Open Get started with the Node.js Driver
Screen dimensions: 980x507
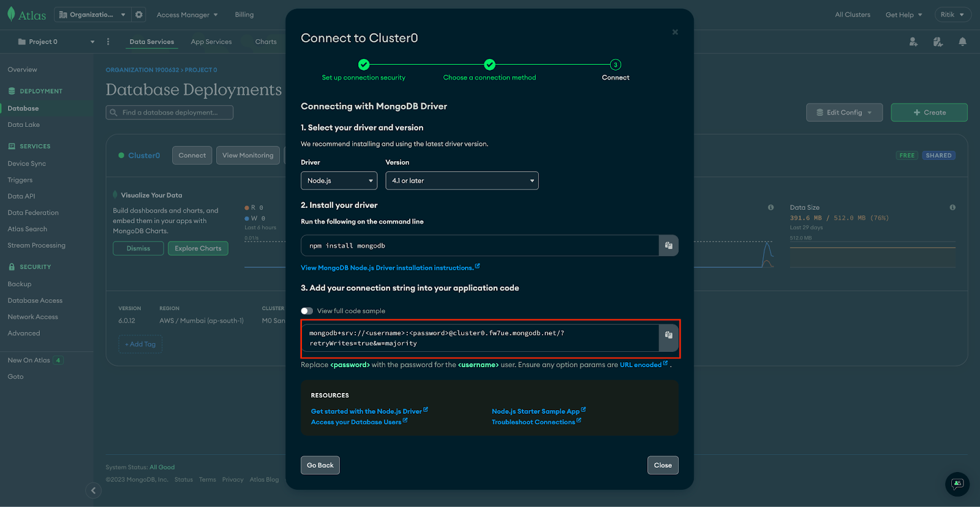[x=369, y=411]
